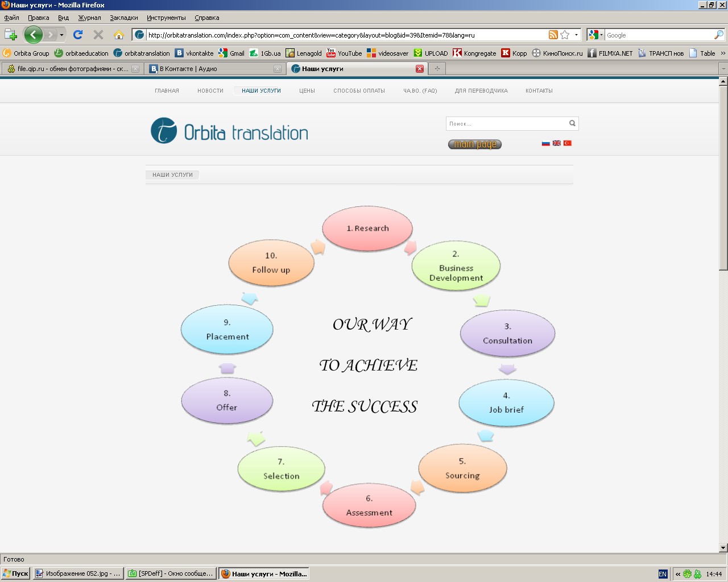728x582 pixels.
Task: Open the Файл menu
Action: (11, 18)
